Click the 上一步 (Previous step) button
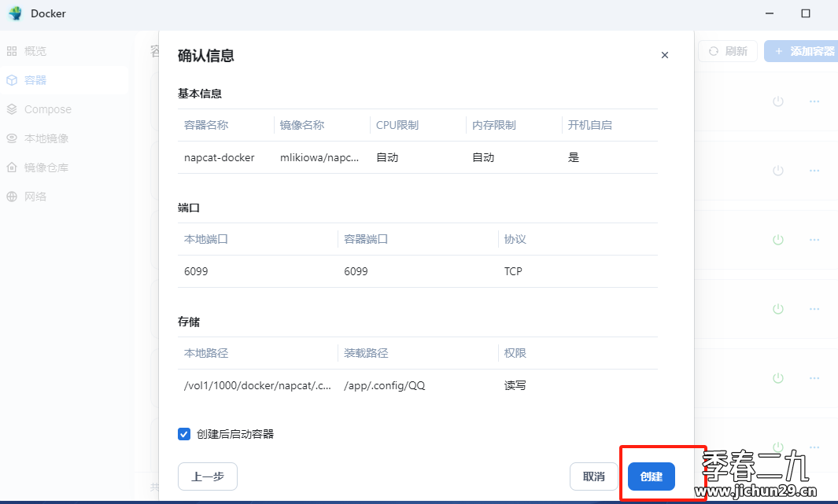The height and width of the screenshot is (504, 838). [x=207, y=476]
